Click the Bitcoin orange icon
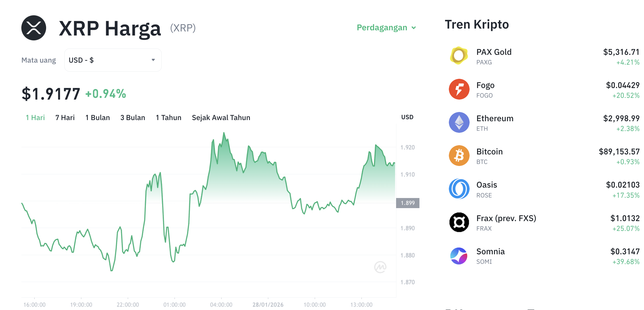 (459, 156)
